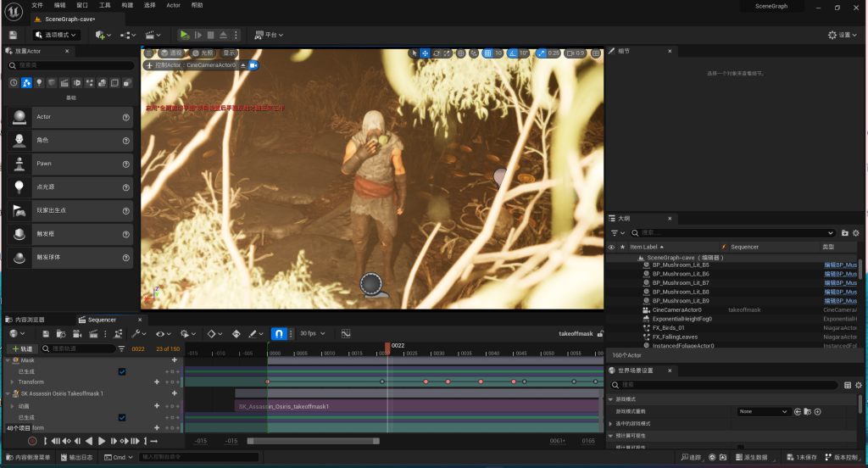Image resolution: width=868 pixels, height=468 pixels.
Task: Select Recently Placed clock icon in Place Actors
Action: (14, 82)
